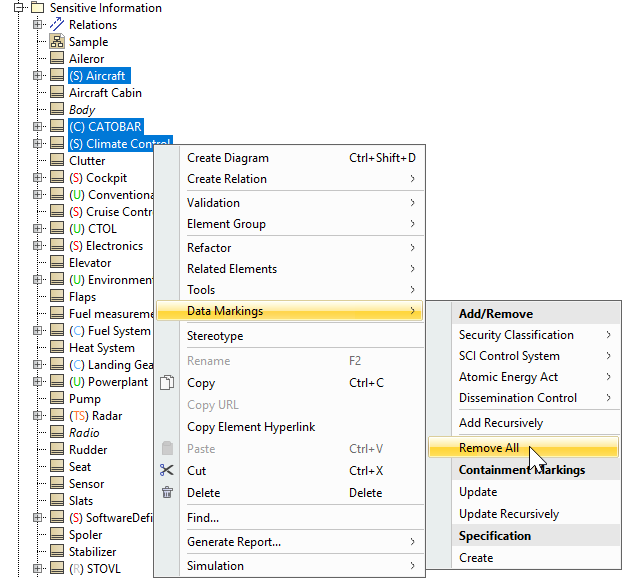Click the block icon beside Rudder
Screen dimensions: 622x578
pyautogui.click(x=57, y=449)
